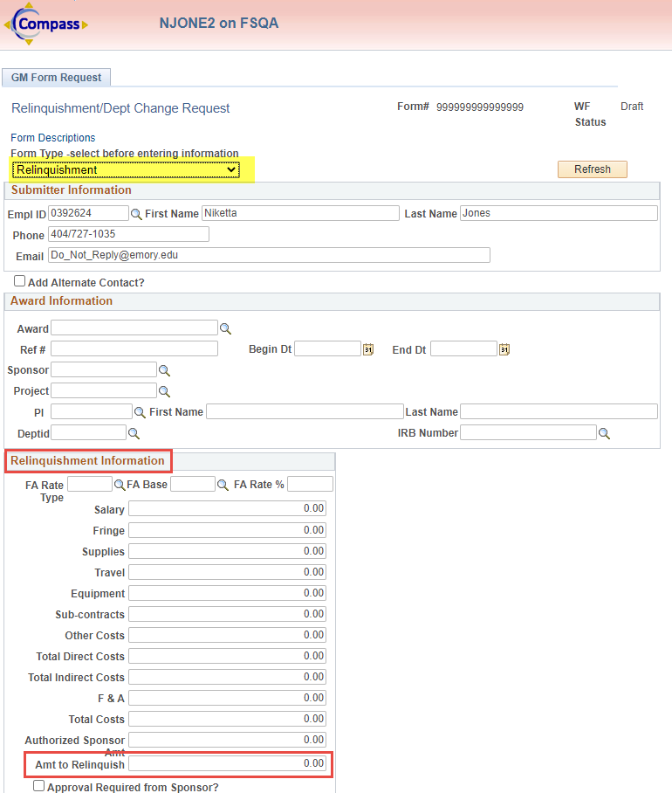The height and width of the screenshot is (793, 672).
Task: Enable the Add Alternate Contact checkbox
Action: (20, 281)
